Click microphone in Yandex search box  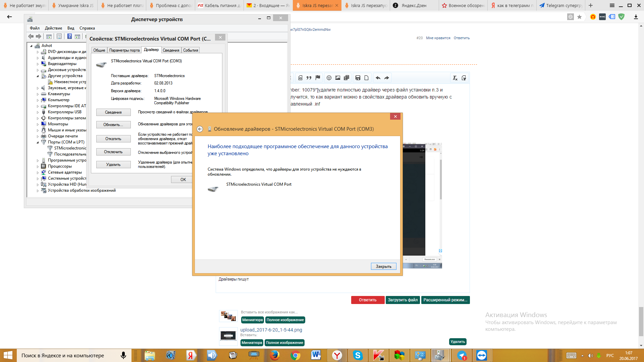click(x=123, y=355)
